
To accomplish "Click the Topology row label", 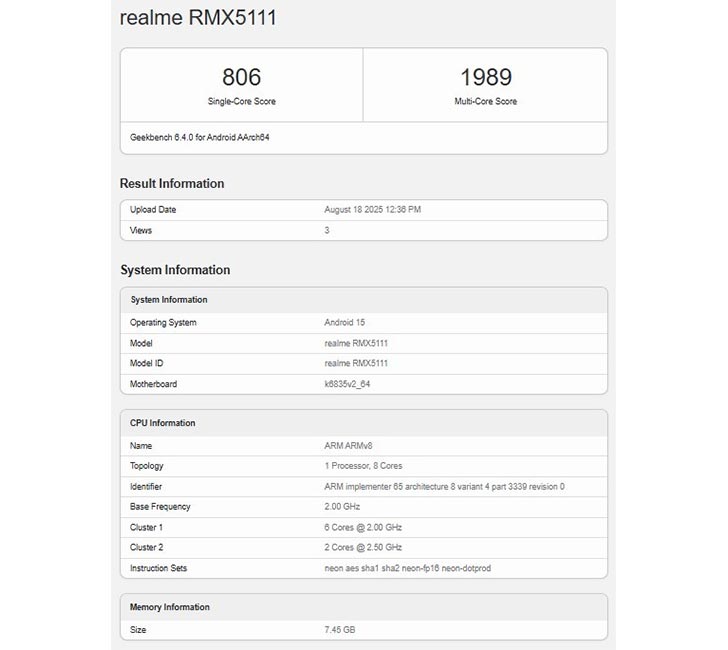I will click(x=146, y=466).
